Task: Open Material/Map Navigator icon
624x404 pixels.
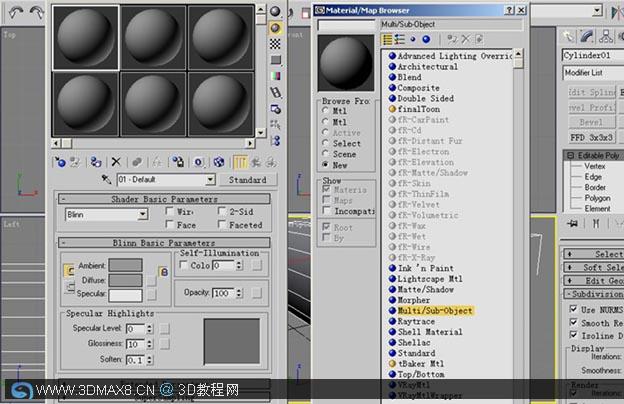Action: coord(275,141)
